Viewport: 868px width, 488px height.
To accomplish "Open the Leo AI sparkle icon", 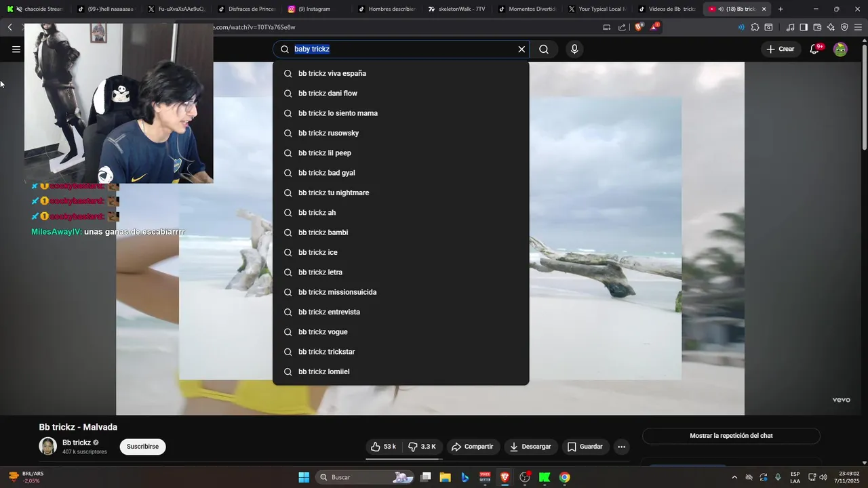I will coord(831,27).
